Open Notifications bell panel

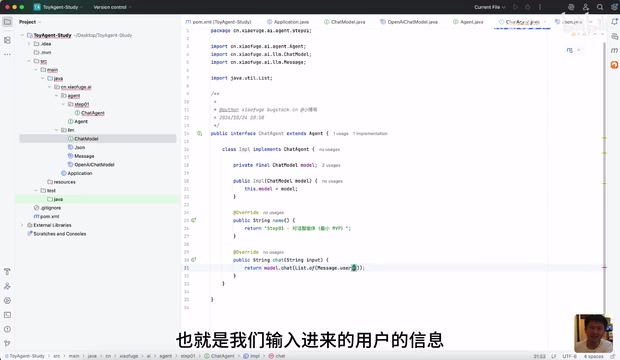614,22
